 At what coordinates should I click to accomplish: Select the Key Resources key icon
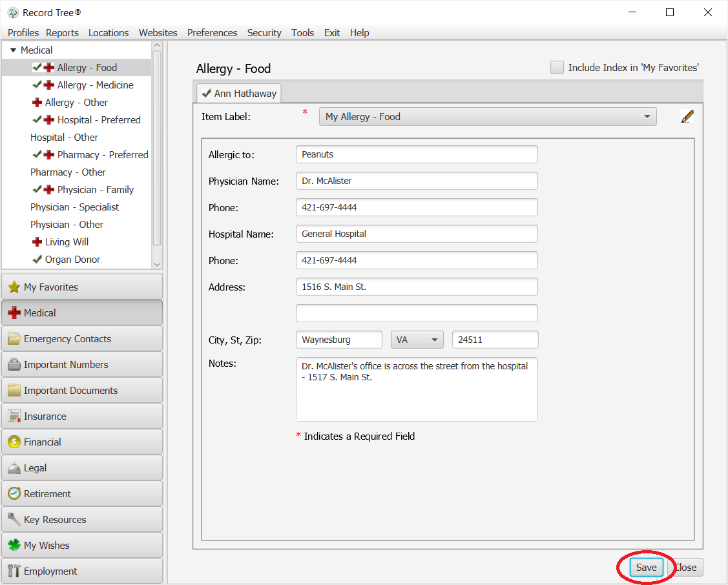click(x=14, y=519)
